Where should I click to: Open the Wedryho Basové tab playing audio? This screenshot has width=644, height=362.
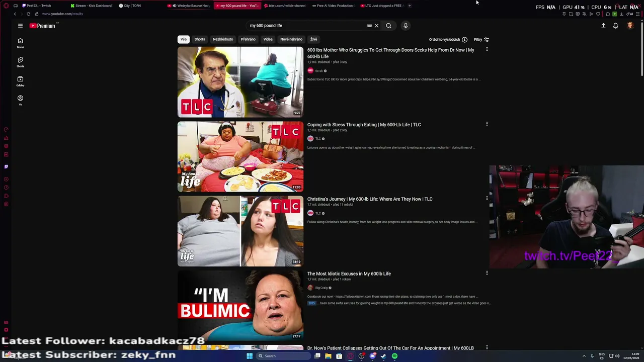point(189,6)
